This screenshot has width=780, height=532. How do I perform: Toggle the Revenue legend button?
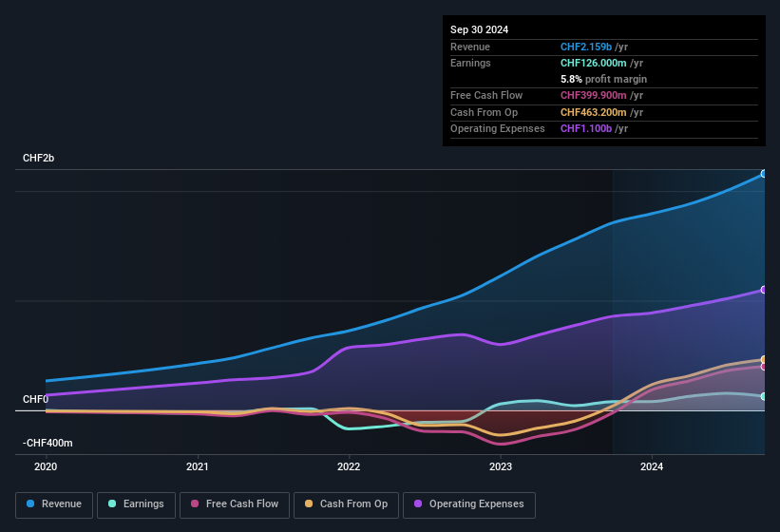[x=54, y=505]
